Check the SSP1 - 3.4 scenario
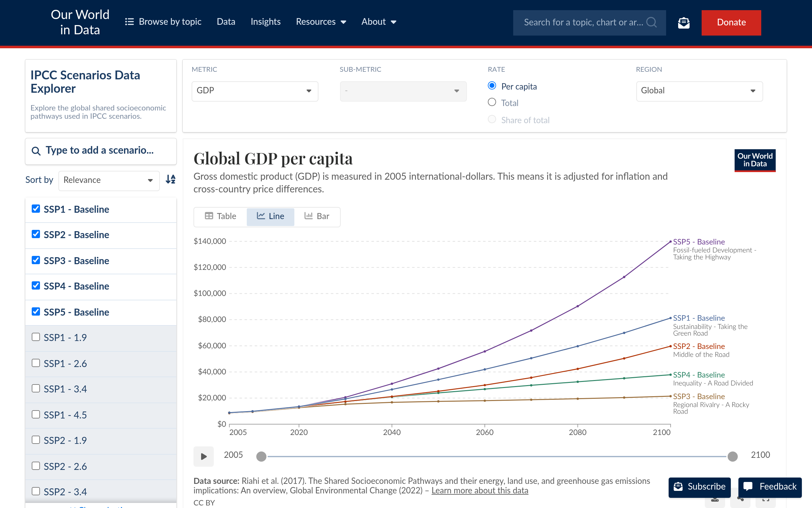 click(36, 388)
